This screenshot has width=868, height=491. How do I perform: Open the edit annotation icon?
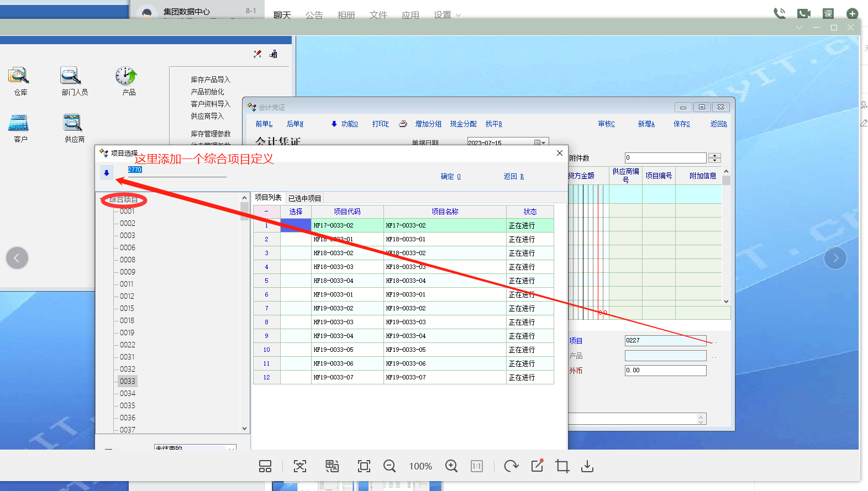click(537, 466)
